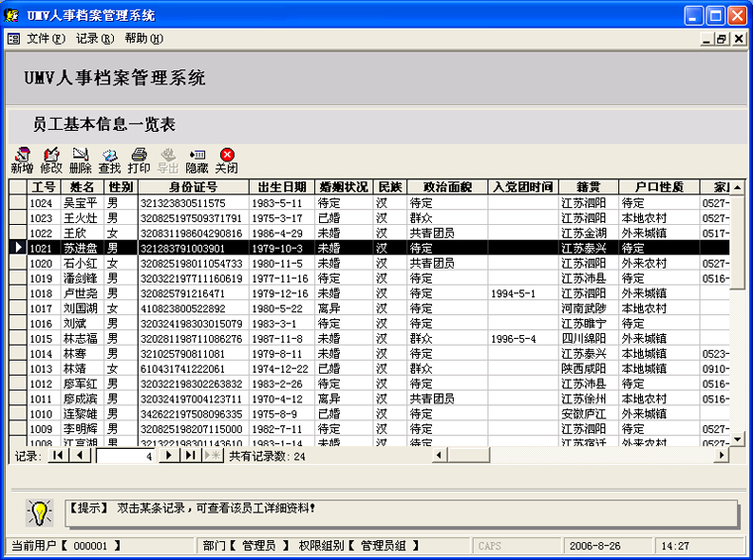Click the 婚姻状况 column header

click(344, 186)
